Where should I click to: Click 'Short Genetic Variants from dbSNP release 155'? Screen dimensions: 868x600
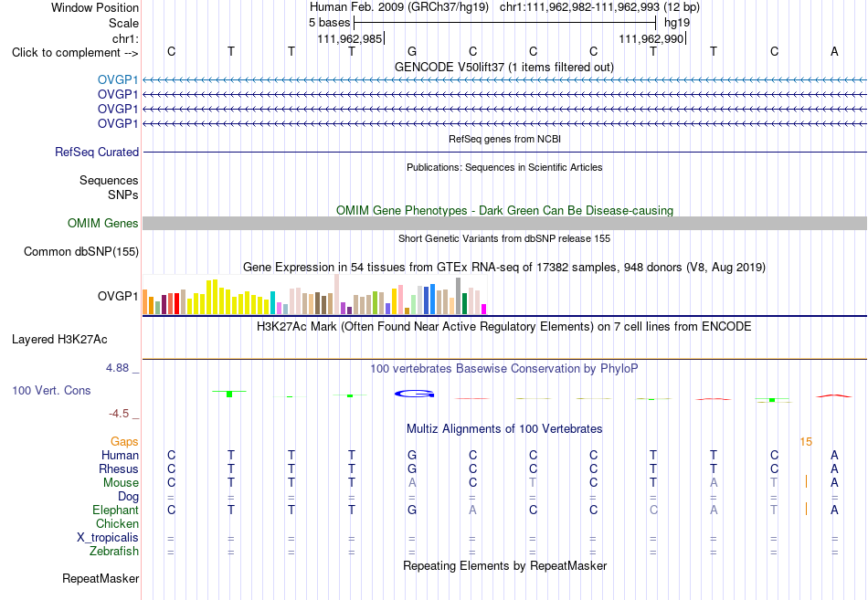coord(504,238)
